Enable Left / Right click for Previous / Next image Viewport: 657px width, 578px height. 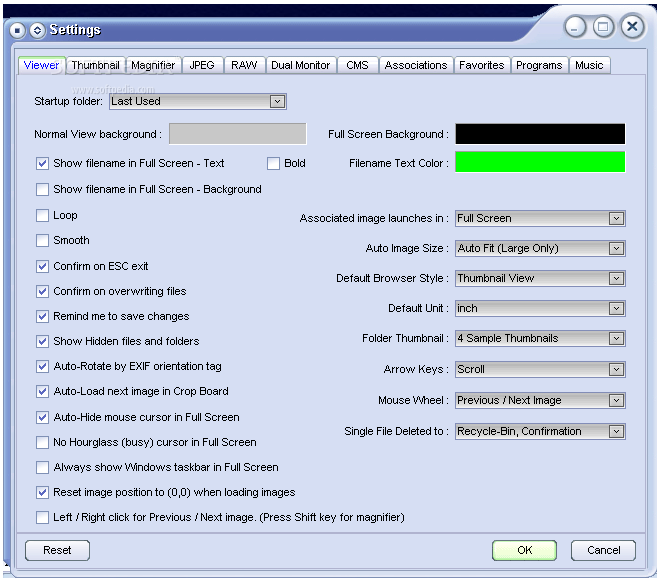point(42,518)
